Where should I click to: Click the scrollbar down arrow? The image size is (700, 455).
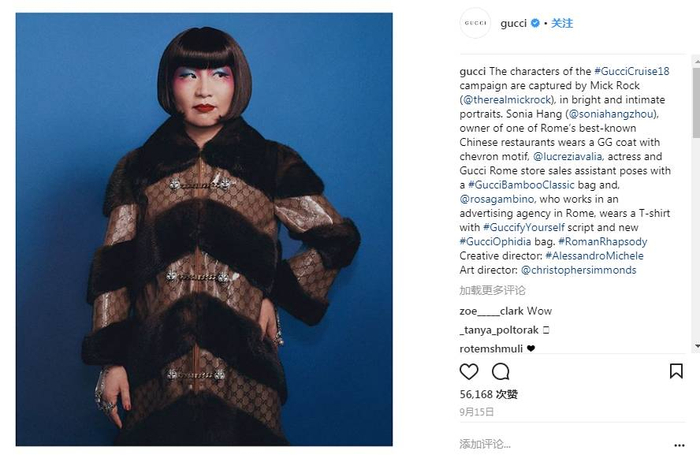(696, 346)
